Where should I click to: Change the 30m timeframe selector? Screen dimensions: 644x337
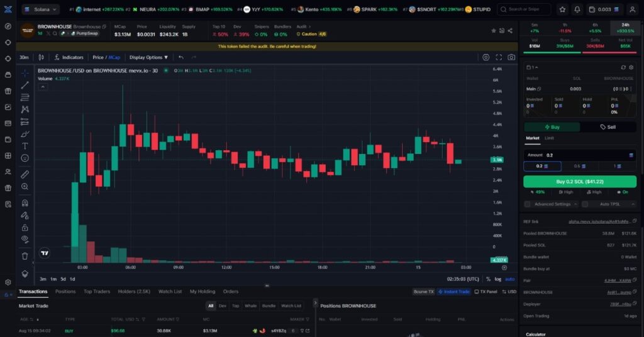25,57
